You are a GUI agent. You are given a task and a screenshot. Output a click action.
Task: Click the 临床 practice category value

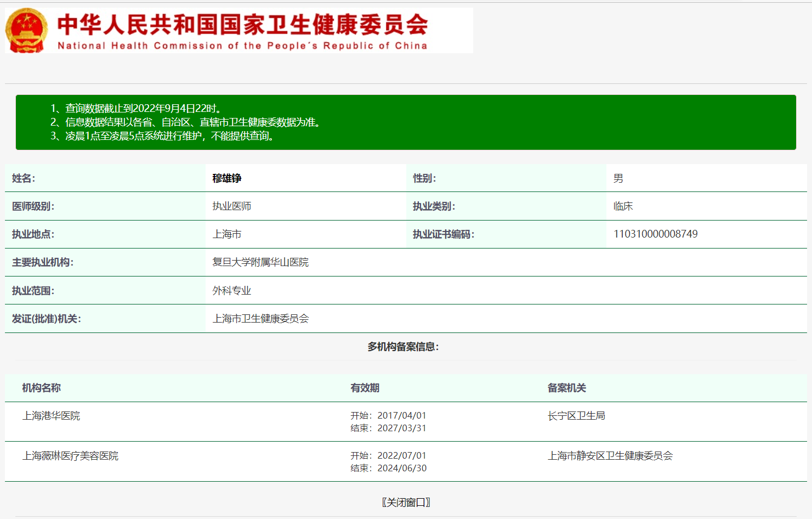[623, 206]
